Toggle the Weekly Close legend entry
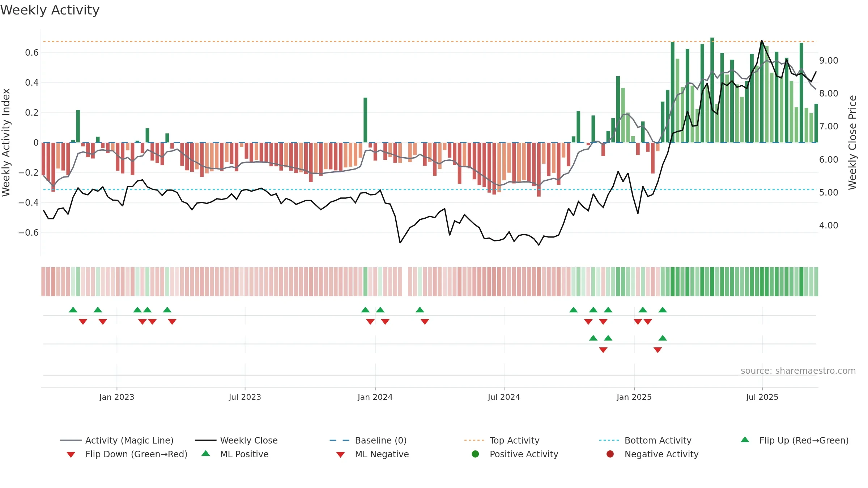868x488 pixels. point(236,440)
